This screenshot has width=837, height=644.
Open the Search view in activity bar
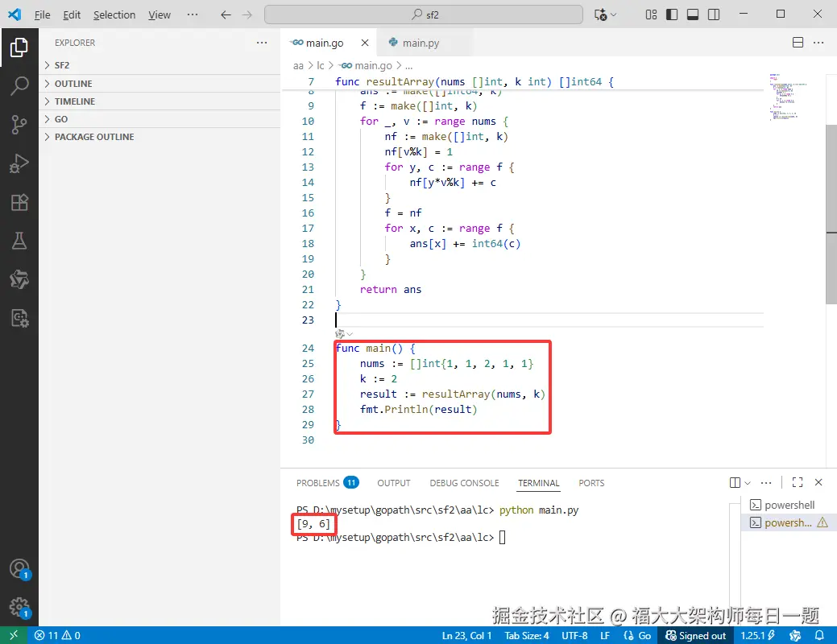click(x=19, y=86)
